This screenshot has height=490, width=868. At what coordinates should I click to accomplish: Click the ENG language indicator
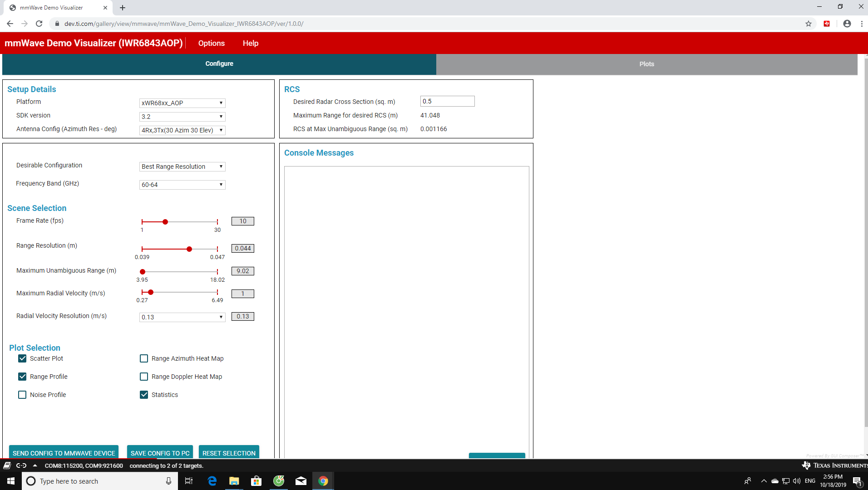810,481
